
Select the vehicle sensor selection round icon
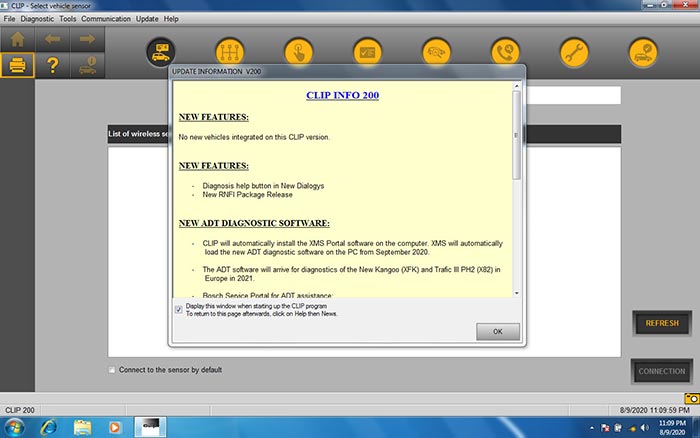click(x=161, y=52)
